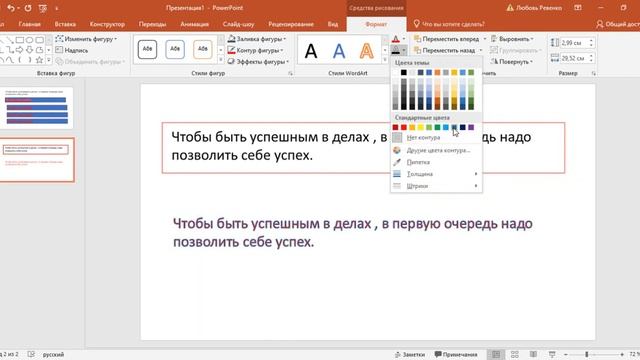This screenshot has width=640, height=360.
Task: Click Что вы хотите сделать search box
Action: click(449, 24)
